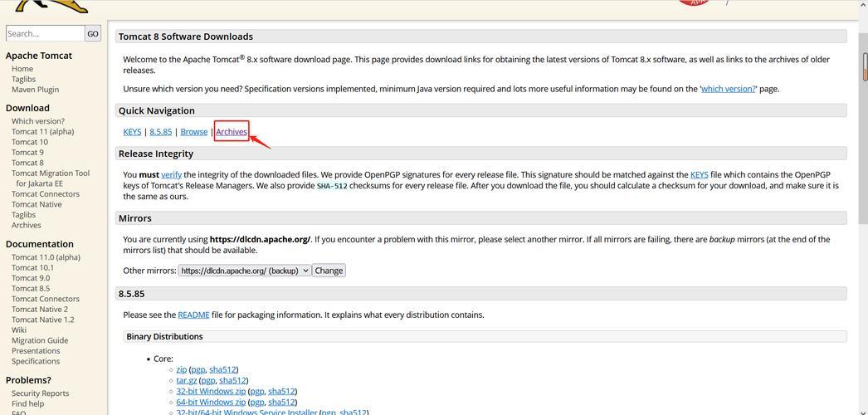Open Tomcat 8 download link
Screen dimensions: 868x415
point(27,163)
